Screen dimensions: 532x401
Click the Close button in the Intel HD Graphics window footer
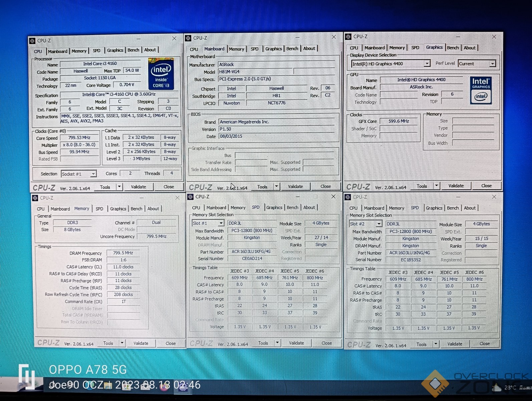[486, 186]
